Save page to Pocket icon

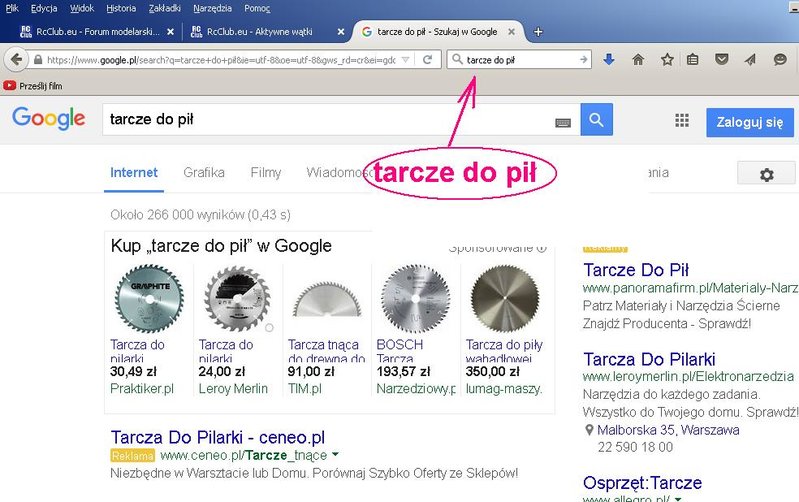coord(722,60)
